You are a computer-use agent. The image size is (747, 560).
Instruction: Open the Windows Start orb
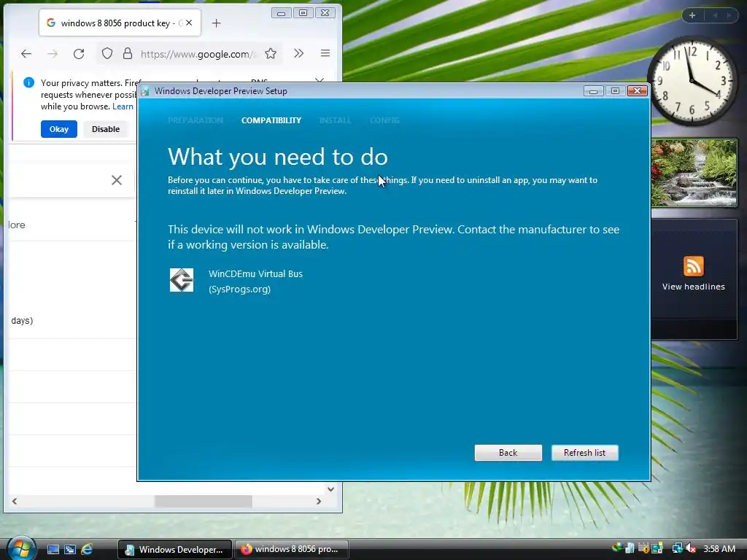tap(21, 548)
